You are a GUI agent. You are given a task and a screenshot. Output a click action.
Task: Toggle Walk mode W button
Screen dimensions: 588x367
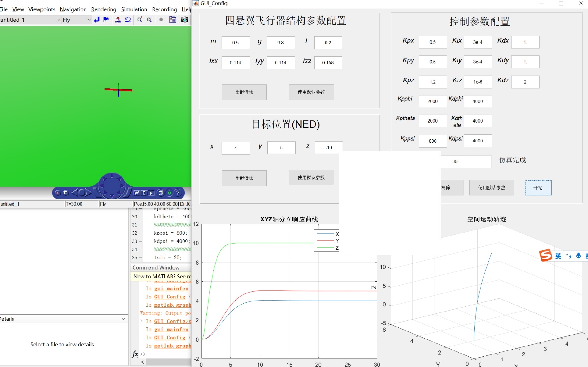(137, 193)
